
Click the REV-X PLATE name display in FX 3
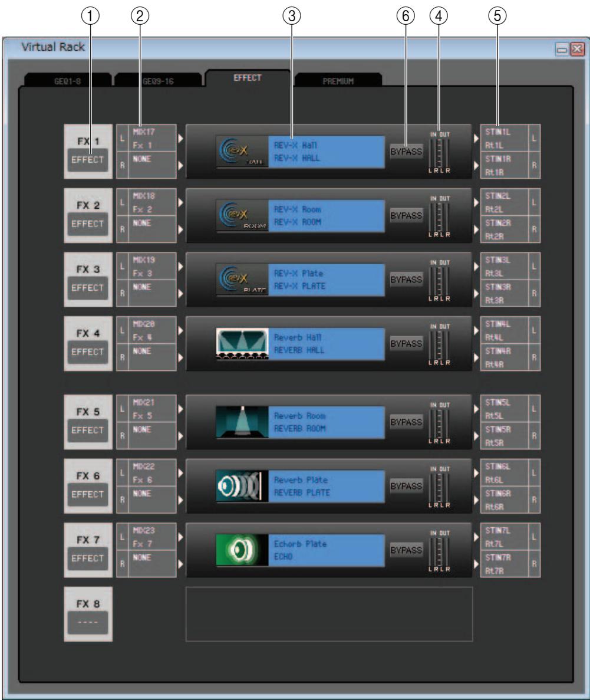point(327,280)
